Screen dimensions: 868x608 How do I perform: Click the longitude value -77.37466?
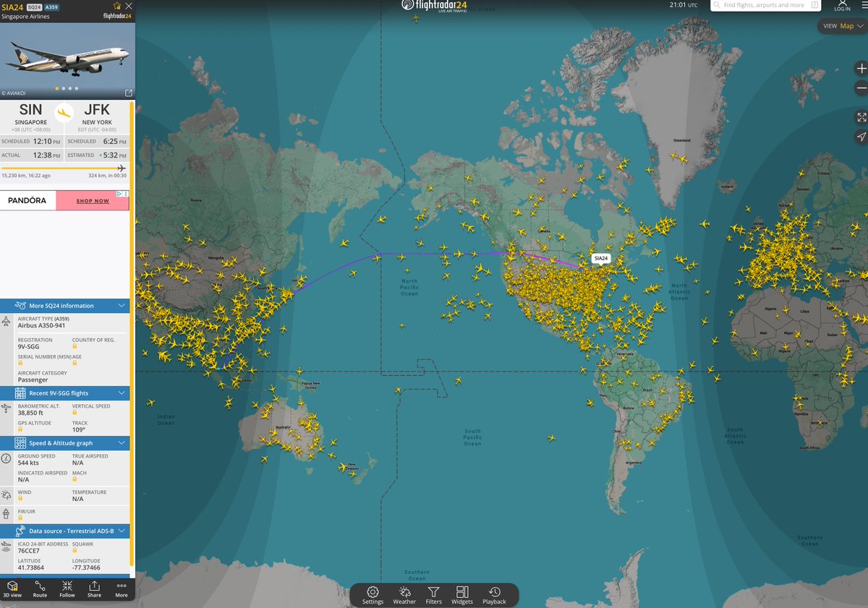[86, 568]
